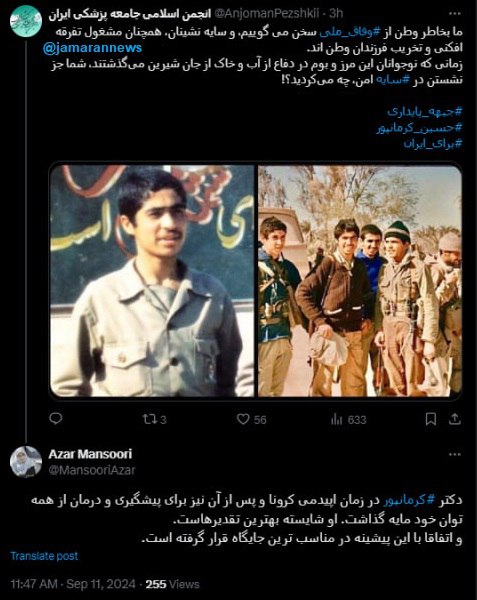The width and height of the screenshot is (477, 600).
Task: Click the reply speech-bubble icon
Action: click(56, 419)
